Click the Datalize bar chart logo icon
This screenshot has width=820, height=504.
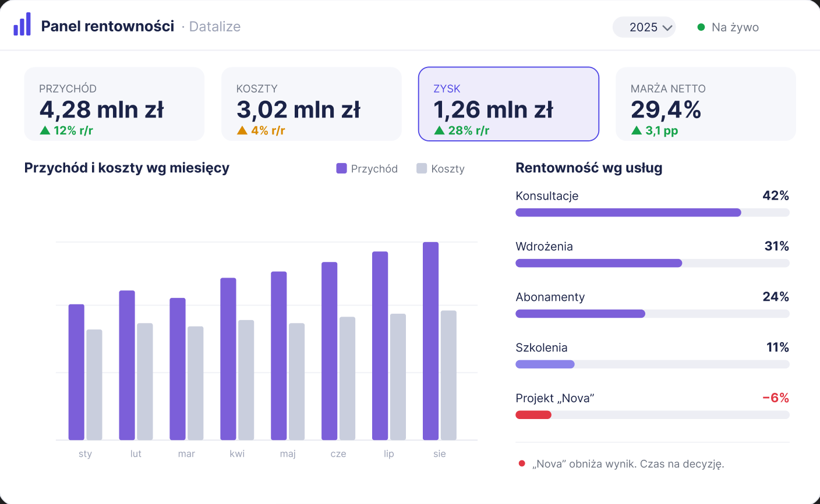tap(22, 24)
